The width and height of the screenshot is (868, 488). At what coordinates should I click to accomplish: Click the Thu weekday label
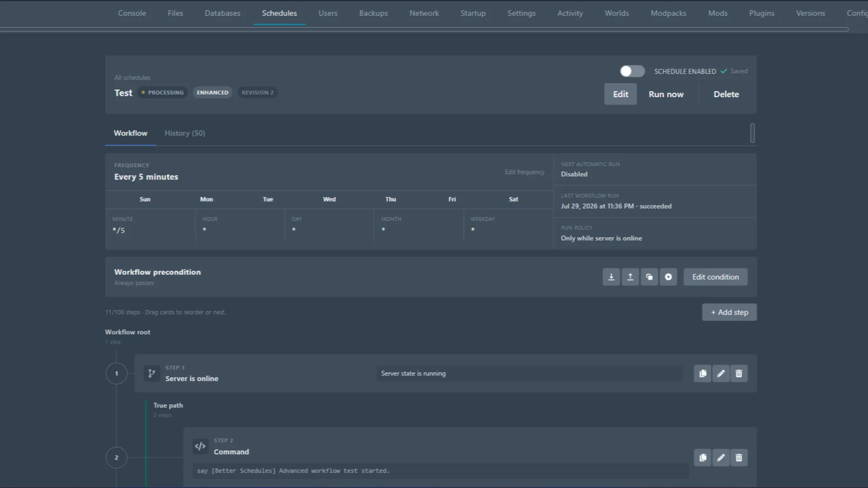(391, 199)
